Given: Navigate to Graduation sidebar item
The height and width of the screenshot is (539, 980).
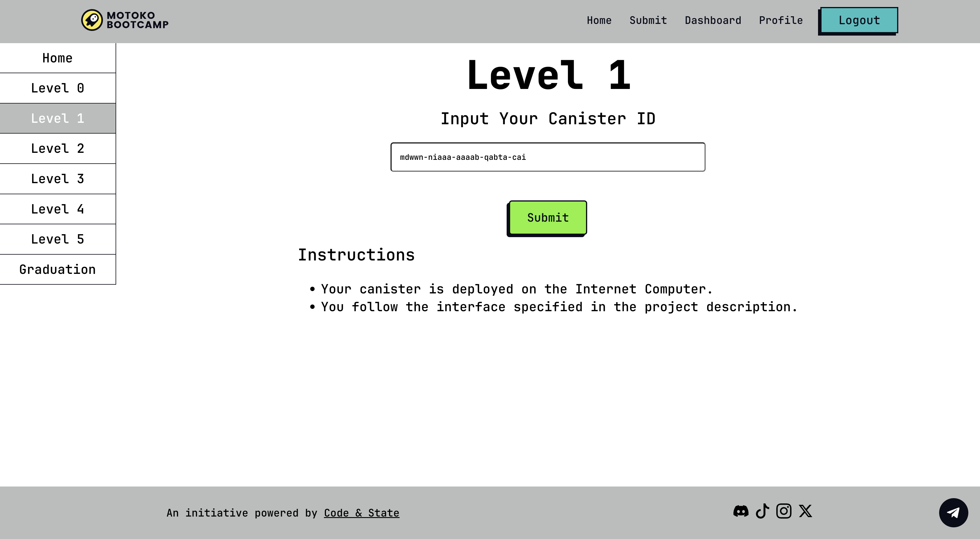Looking at the screenshot, I should click(x=57, y=269).
